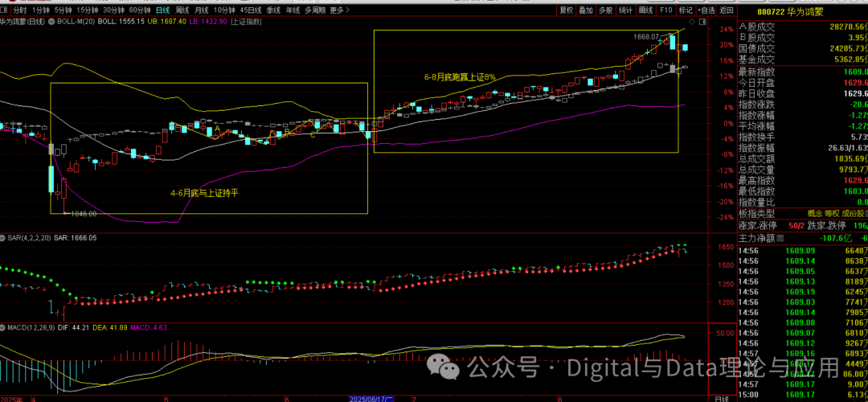Click the SAR(4,2,2,20) indicator name
The image size is (868, 402).
tap(29, 237)
